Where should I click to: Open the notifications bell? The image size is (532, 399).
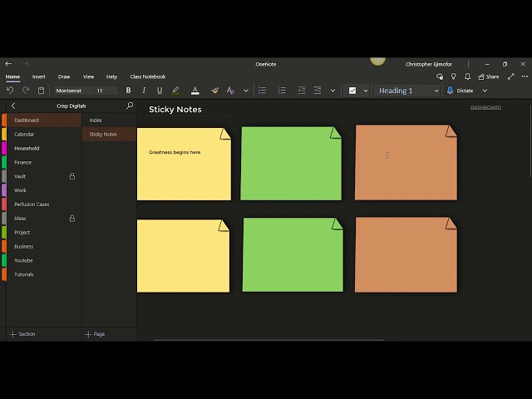(467, 76)
